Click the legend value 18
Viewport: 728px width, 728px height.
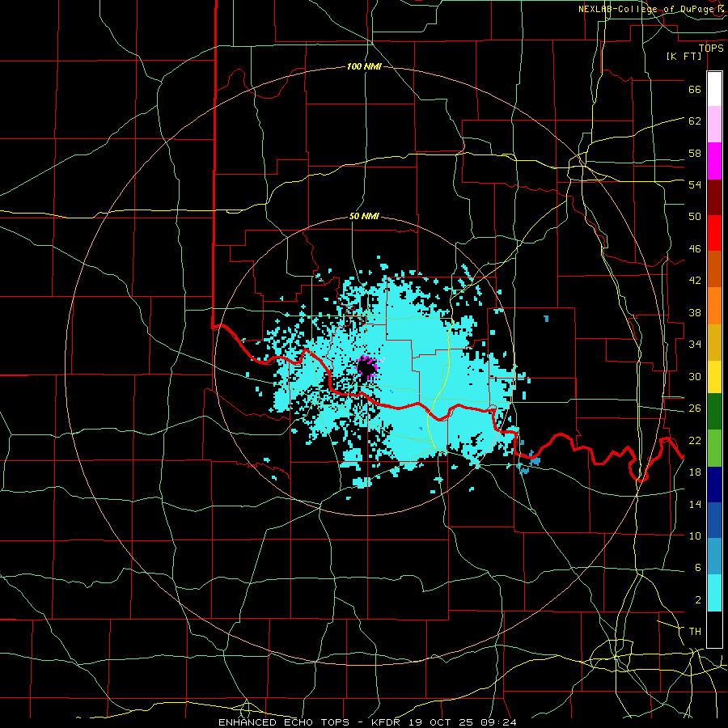click(695, 472)
